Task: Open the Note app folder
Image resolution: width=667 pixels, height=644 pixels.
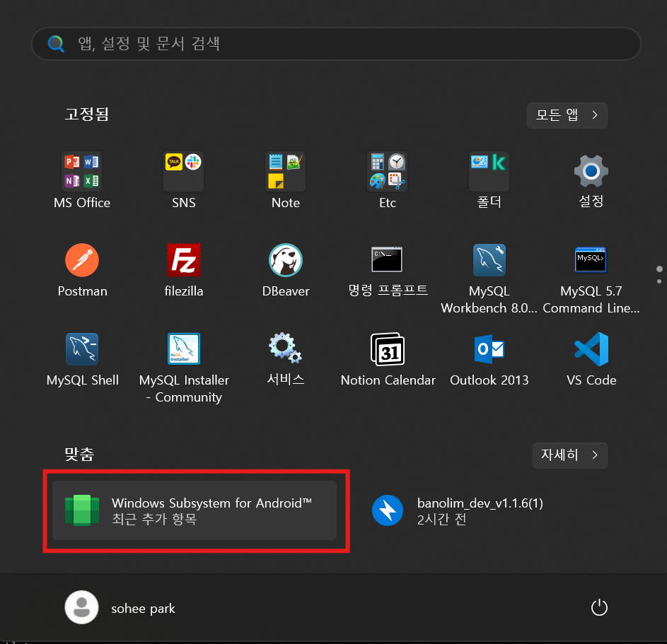Action: click(286, 181)
